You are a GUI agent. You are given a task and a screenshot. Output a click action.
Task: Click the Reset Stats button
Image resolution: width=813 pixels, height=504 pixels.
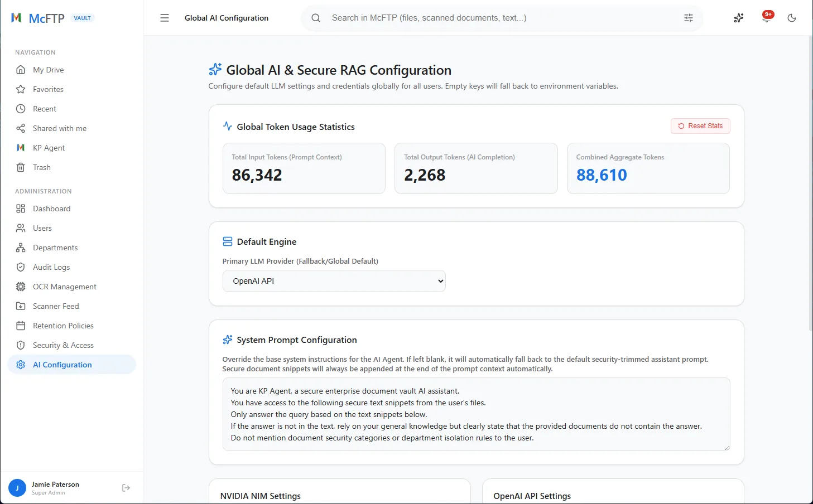[700, 126]
